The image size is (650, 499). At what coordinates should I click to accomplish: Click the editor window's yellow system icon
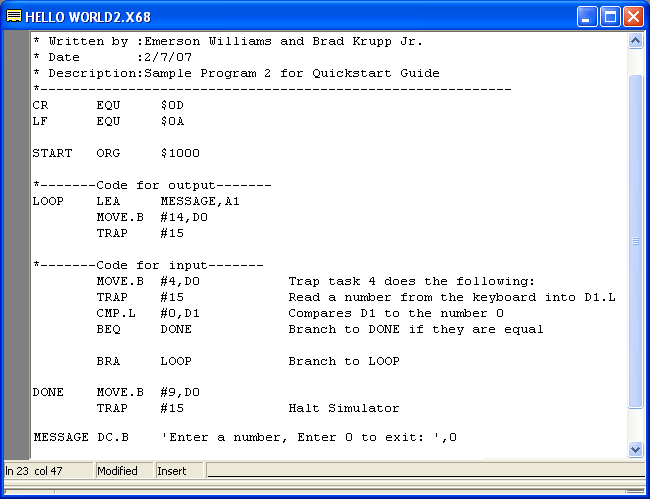tap(14, 17)
